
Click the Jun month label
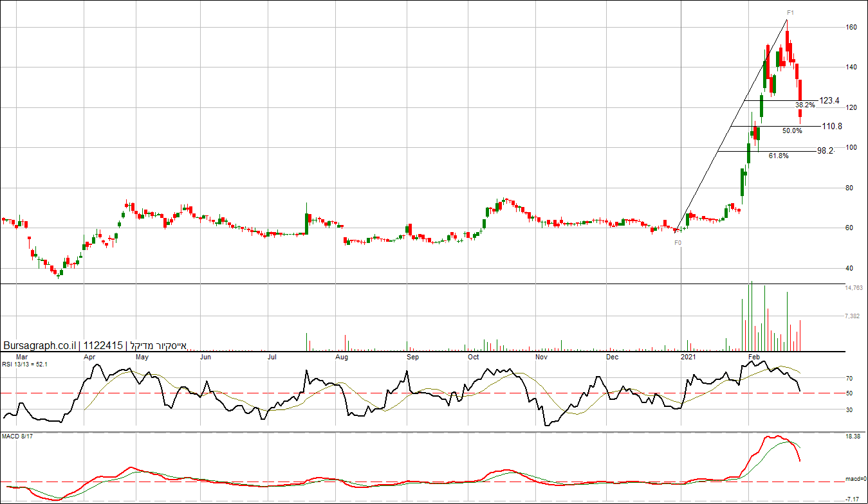click(x=205, y=356)
